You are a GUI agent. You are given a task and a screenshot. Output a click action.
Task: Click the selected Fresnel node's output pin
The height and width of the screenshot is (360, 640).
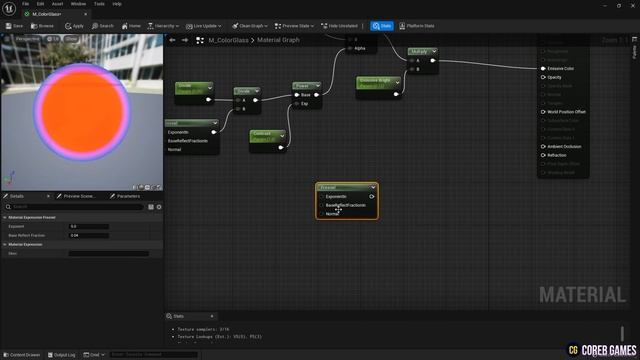point(371,197)
